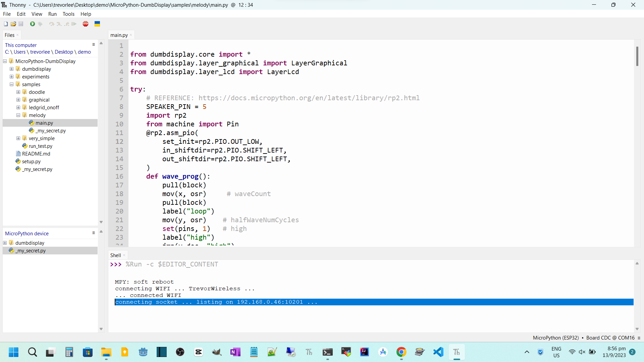Open the Tools menu
644x362 pixels.
coord(68,14)
